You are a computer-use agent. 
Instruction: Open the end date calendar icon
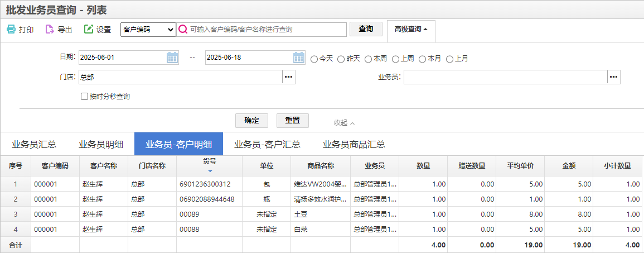pos(299,58)
